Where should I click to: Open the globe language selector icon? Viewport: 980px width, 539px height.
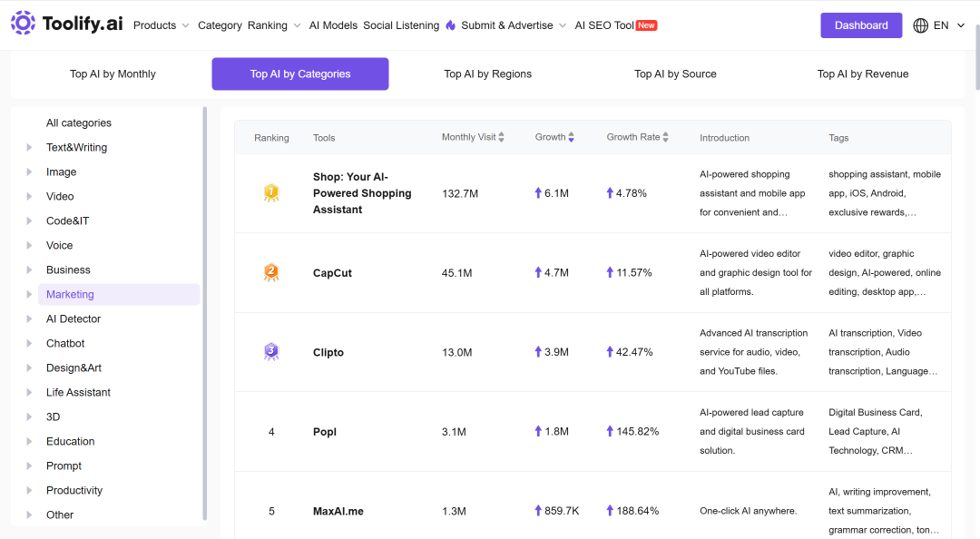[921, 25]
